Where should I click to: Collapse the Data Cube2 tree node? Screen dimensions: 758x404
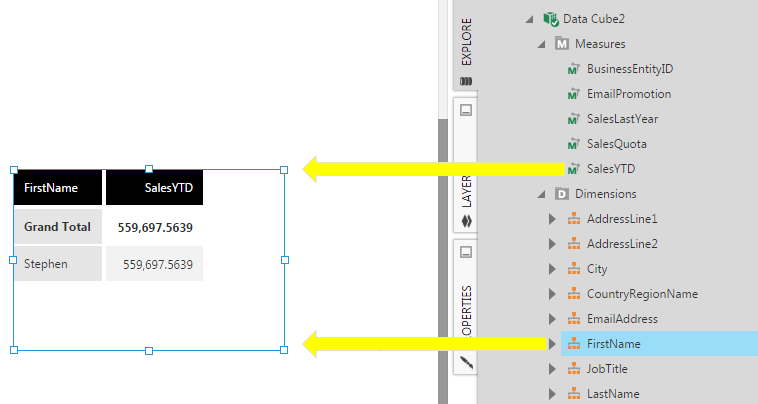[x=530, y=19]
